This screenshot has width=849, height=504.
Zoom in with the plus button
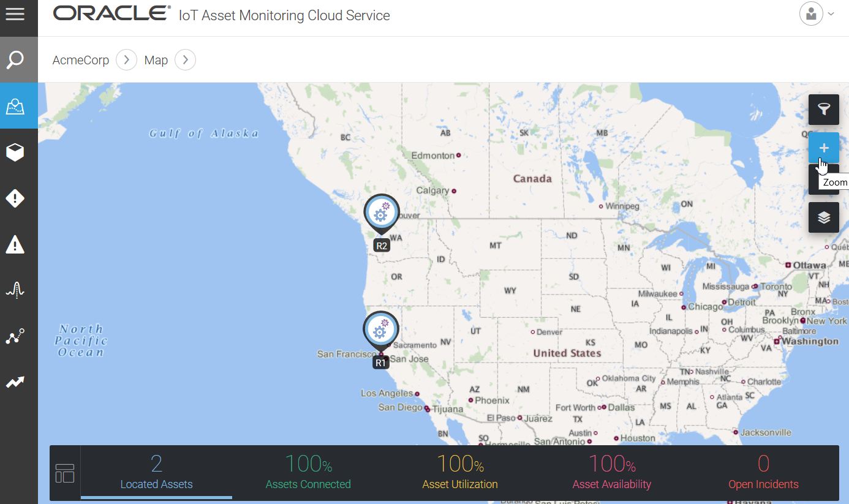(824, 148)
